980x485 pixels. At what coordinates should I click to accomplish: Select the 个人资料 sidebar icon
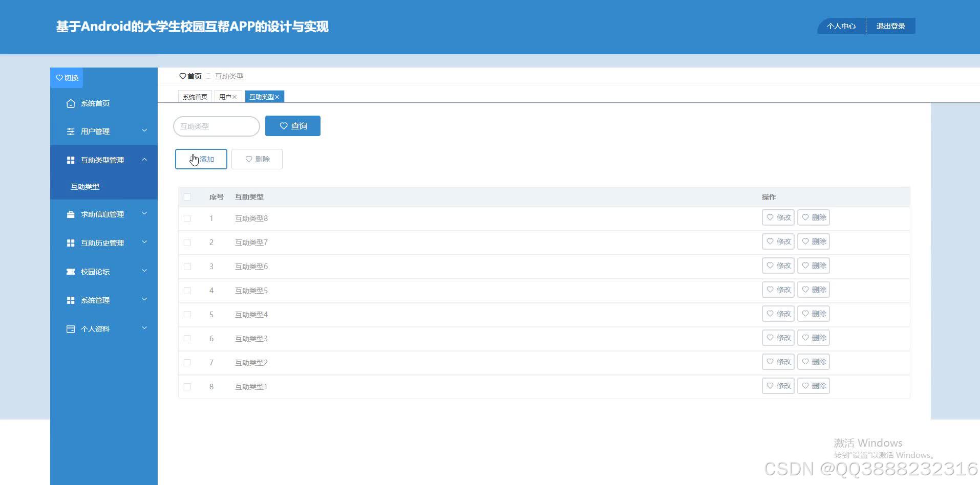pos(71,329)
